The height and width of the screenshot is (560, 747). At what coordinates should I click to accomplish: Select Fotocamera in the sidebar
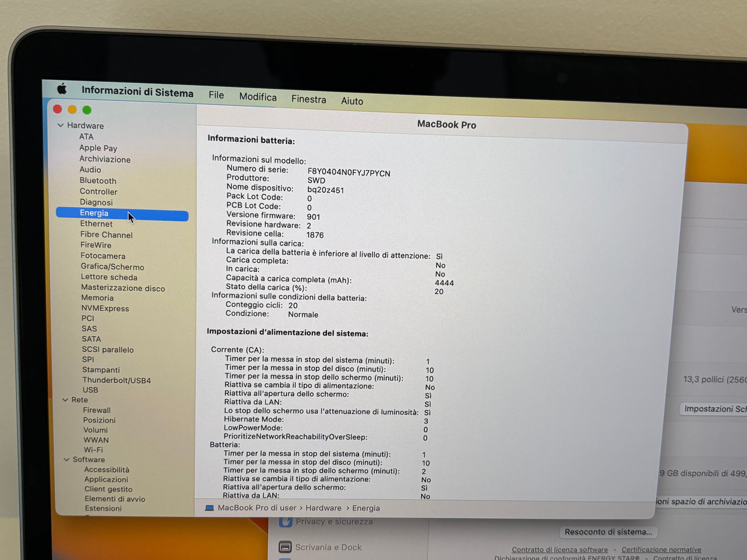coord(103,256)
